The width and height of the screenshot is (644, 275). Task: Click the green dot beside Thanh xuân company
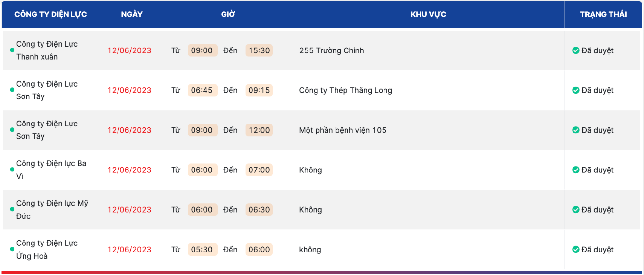point(12,50)
